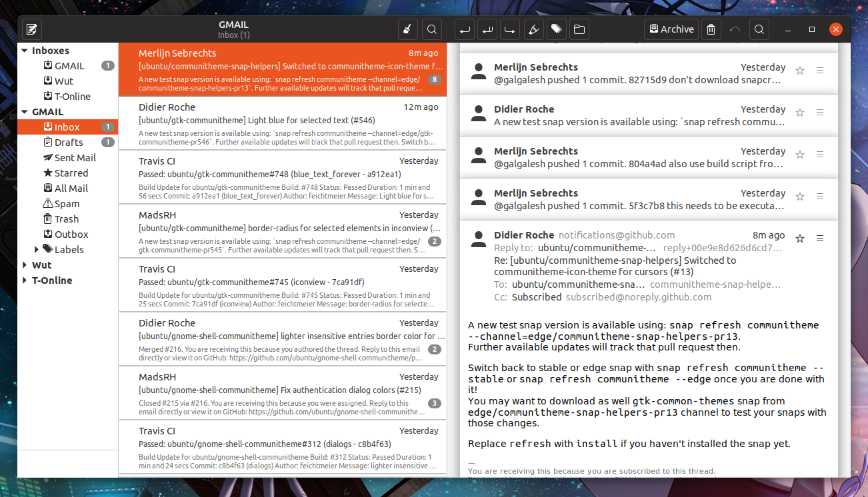Screen dimensions: 868x497
Task: Open the Spam folder
Action: [x=67, y=204]
